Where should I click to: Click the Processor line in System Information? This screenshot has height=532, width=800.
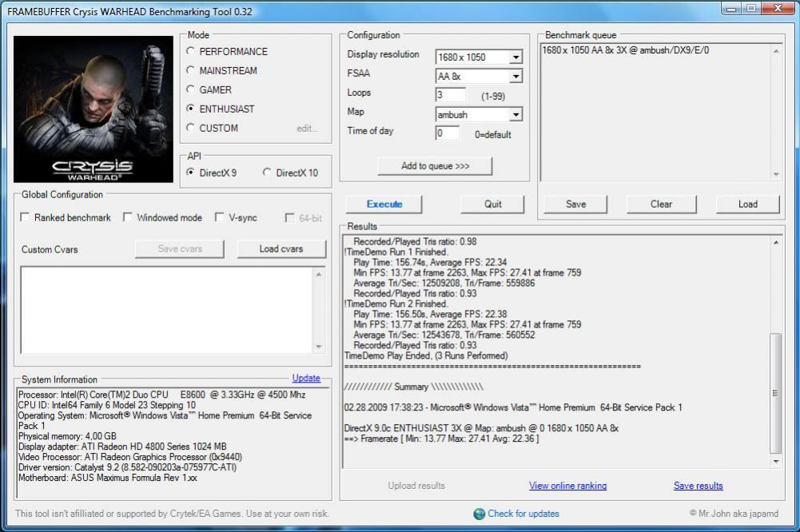click(161, 395)
